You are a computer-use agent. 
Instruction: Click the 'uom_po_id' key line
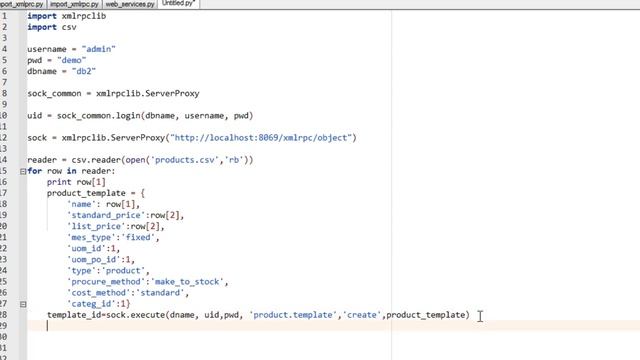(101, 259)
